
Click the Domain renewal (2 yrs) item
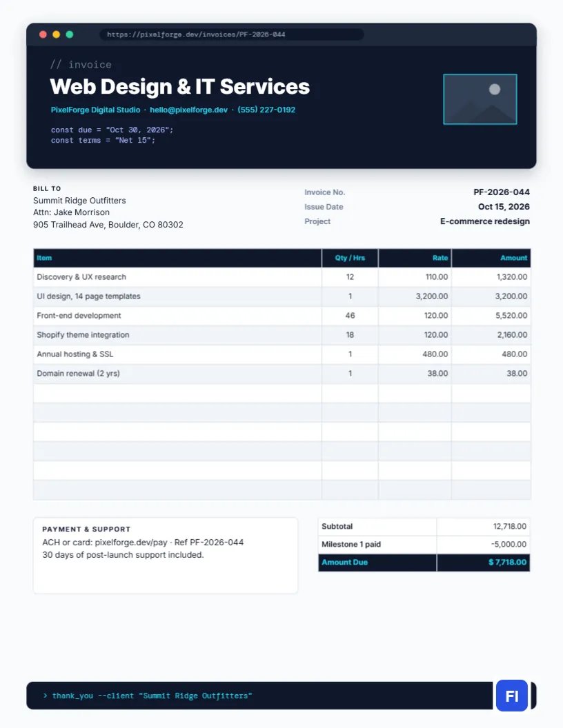(x=78, y=373)
